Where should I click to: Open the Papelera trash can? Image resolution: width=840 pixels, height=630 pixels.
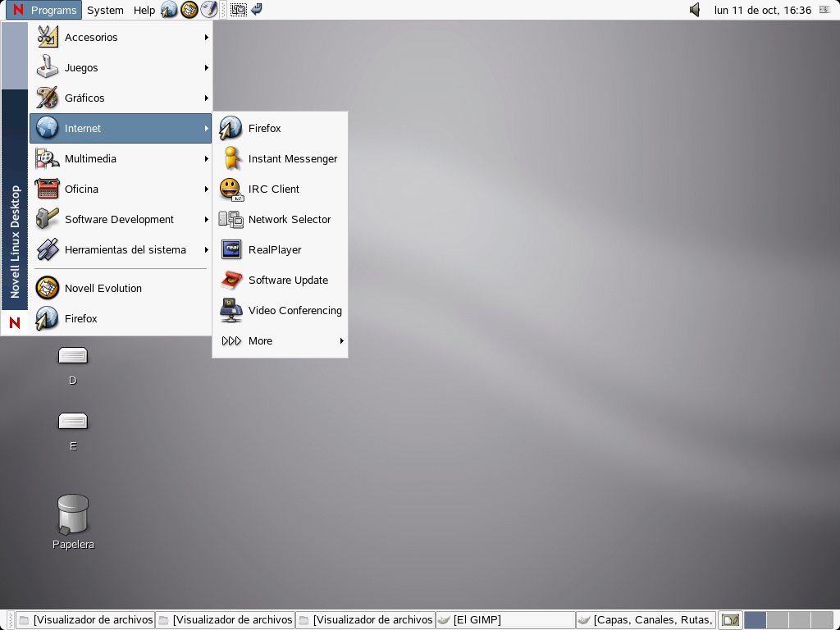(73, 513)
